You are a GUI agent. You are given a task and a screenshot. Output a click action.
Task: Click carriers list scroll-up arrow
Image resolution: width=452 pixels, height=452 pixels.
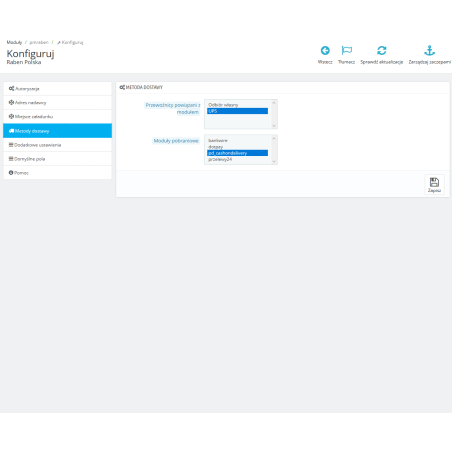pyautogui.click(x=274, y=103)
